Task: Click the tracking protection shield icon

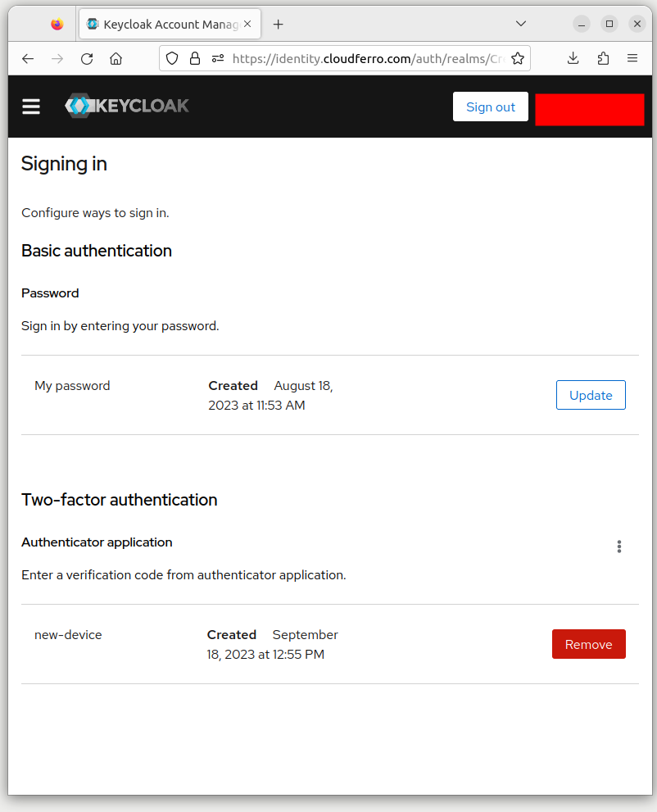Action: pyautogui.click(x=172, y=59)
